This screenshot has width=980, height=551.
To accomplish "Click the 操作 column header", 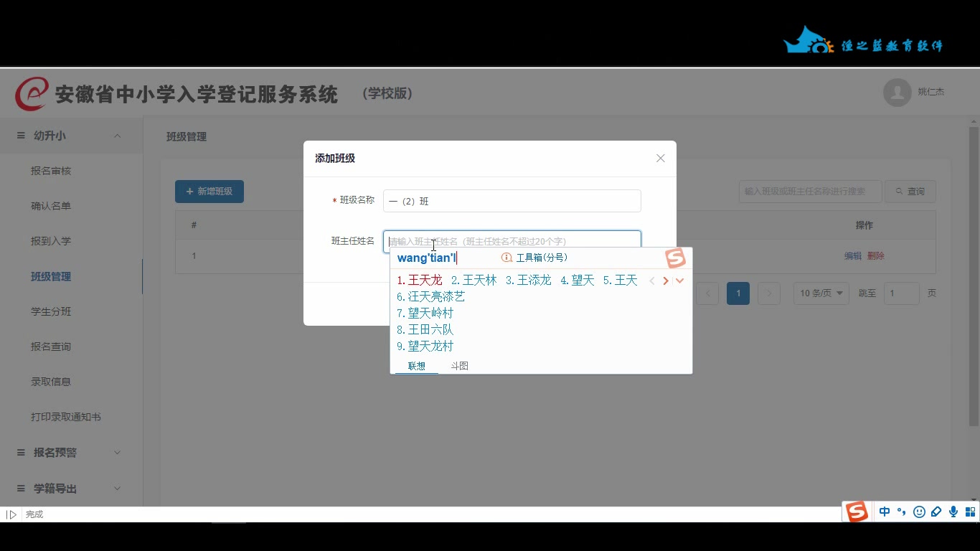I will [x=864, y=225].
